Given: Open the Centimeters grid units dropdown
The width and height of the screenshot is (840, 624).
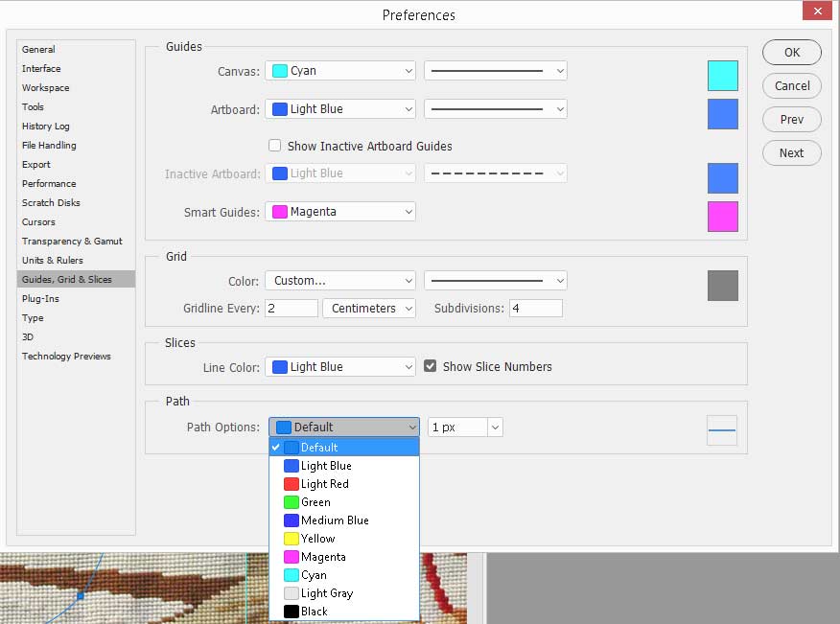Looking at the screenshot, I should 369,309.
